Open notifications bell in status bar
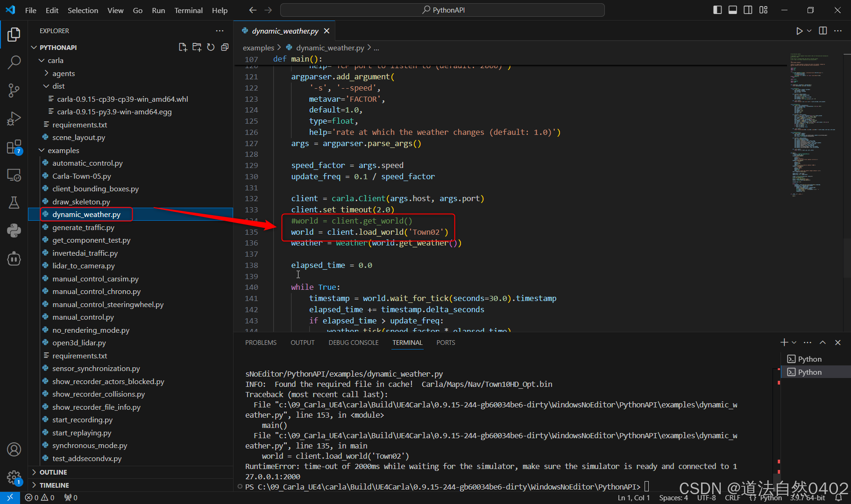Viewport: 851px width, 504px height. [838, 498]
